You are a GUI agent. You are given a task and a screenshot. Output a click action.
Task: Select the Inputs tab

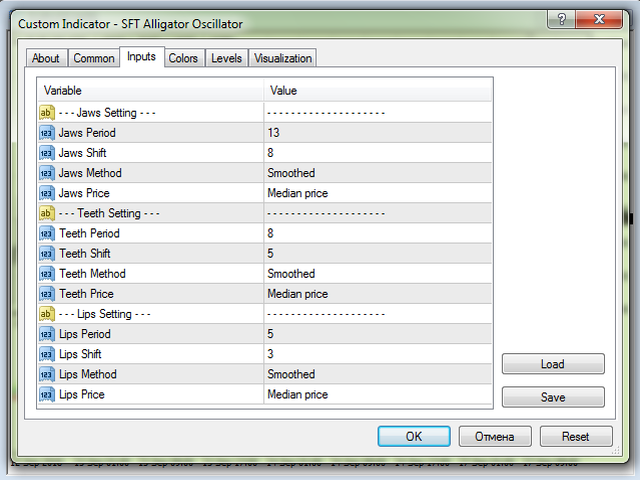[x=142, y=57]
